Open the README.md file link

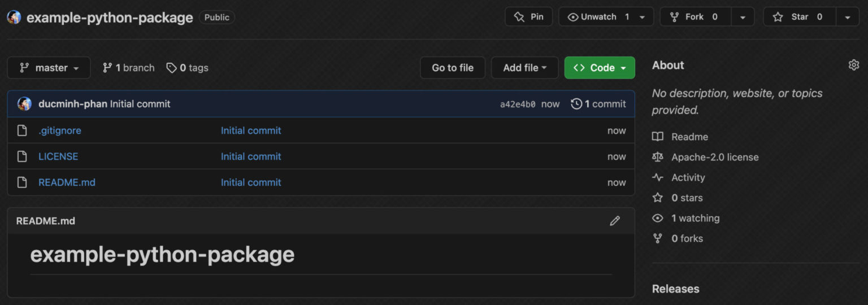tap(67, 182)
